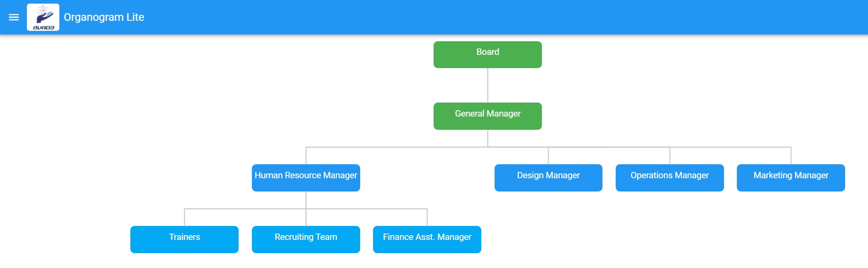Viewport: 868px width, 268px height.
Task: Collapse the Board root node
Action: pos(487,54)
